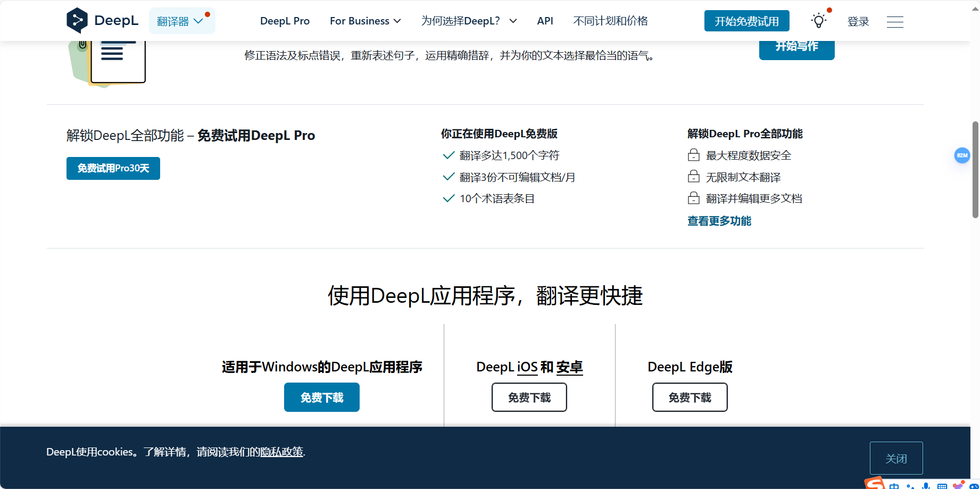
Task: Open the 翻译器 dropdown
Action: click(x=181, y=21)
